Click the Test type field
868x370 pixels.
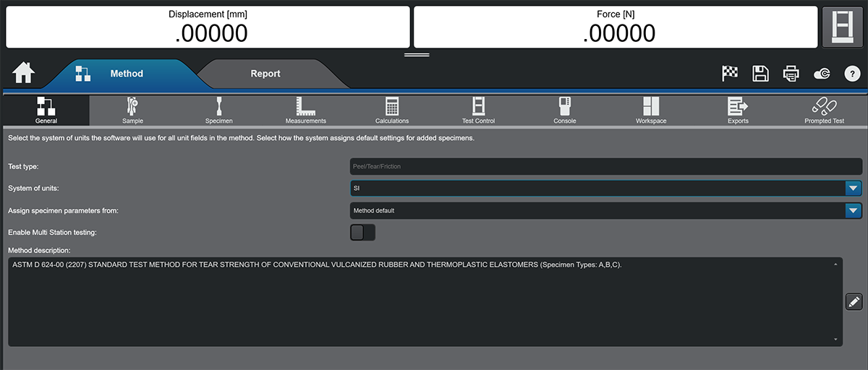[606, 166]
